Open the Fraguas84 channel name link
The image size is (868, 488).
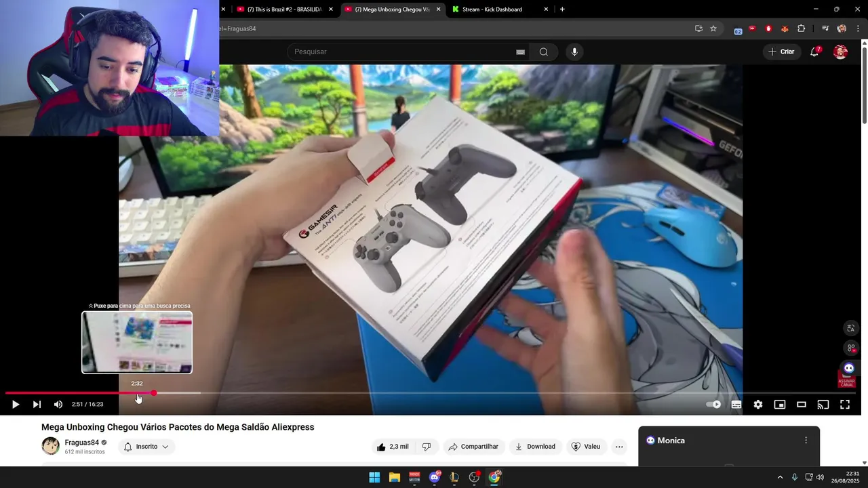tap(81, 443)
